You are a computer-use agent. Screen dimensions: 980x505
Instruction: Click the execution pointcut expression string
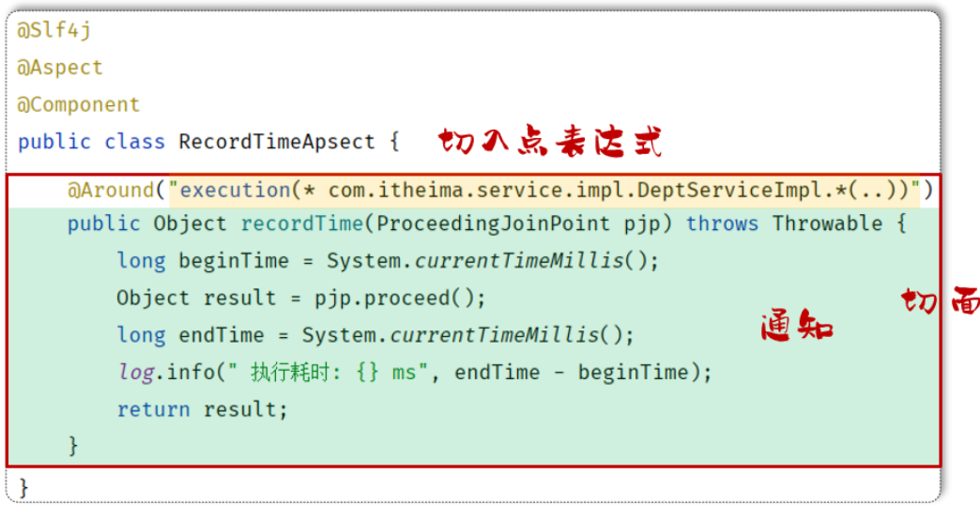544,189
